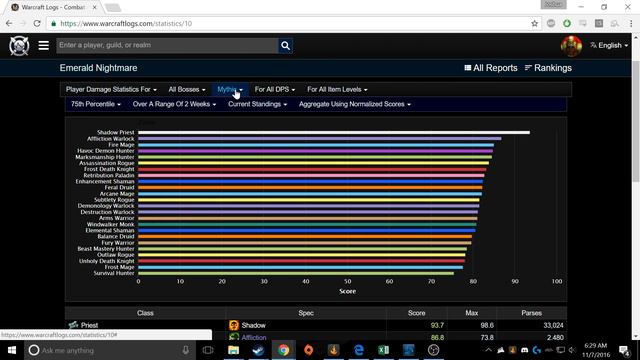The image size is (640, 360).
Task: Click the Emerald Nightmare zone title
Action: pos(98,68)
